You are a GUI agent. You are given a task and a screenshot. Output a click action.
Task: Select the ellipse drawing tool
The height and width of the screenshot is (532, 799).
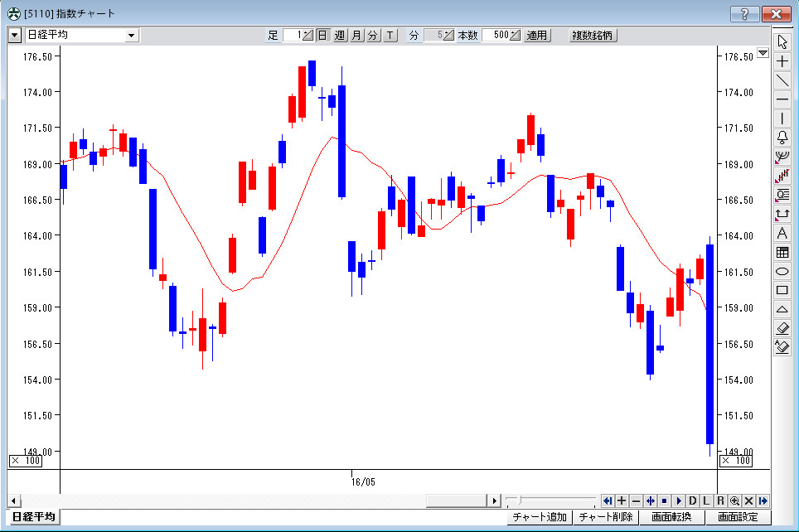(782, 271)
